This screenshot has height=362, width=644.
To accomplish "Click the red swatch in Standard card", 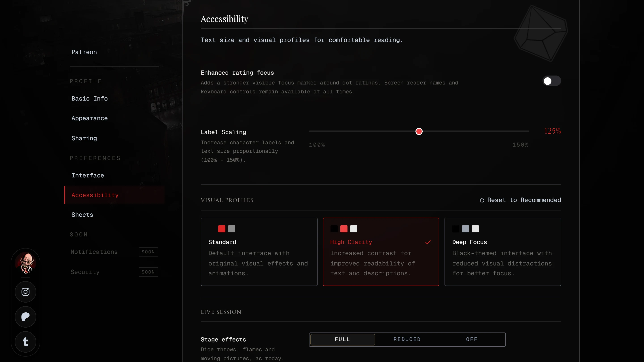I will (x=222, y=229).
